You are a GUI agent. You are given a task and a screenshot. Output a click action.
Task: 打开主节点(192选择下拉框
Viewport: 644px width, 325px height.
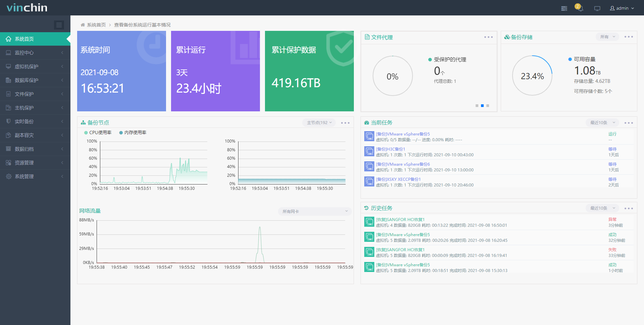point(318,122)
